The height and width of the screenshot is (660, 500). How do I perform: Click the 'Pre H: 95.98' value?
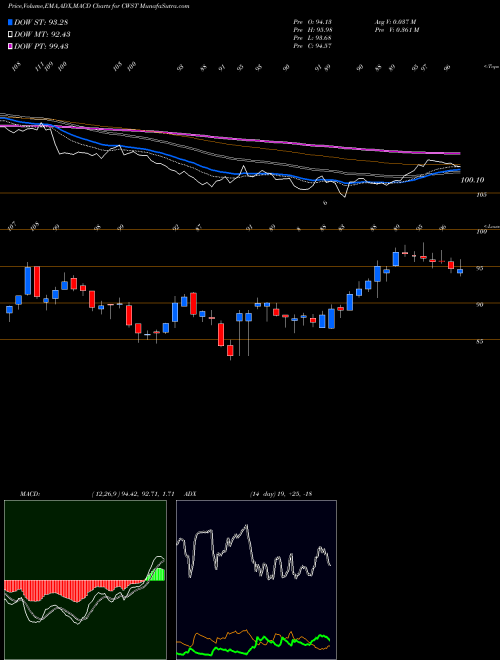pos(313,30)
